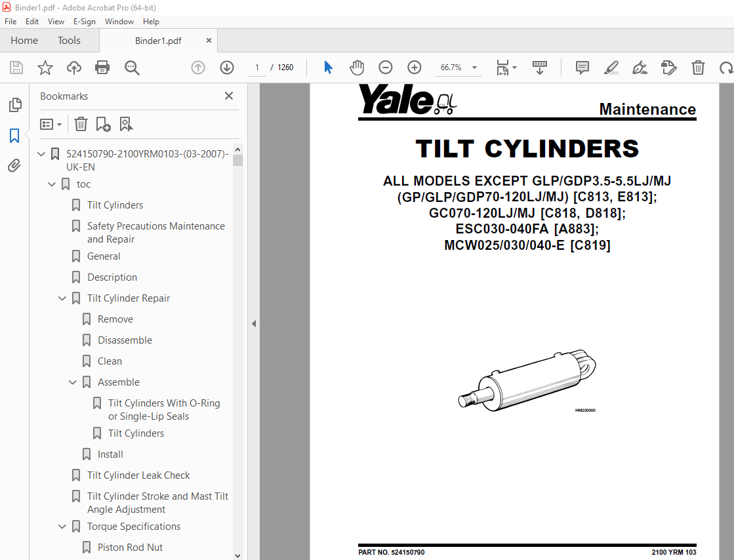Rotate page with circular arrow icon
This screenshot has height=560, width=734.
pos(726,68)
